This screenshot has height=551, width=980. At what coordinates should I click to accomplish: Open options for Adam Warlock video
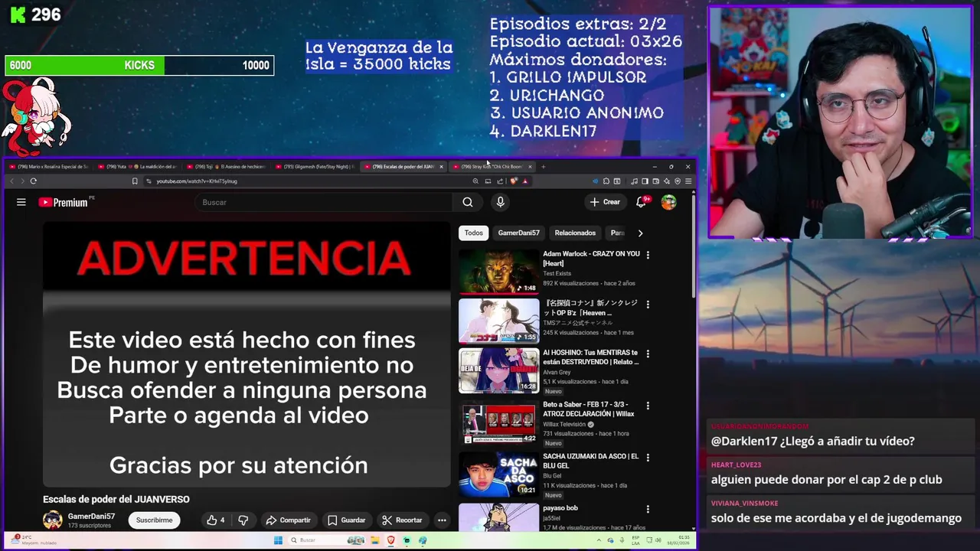point(648,255)
